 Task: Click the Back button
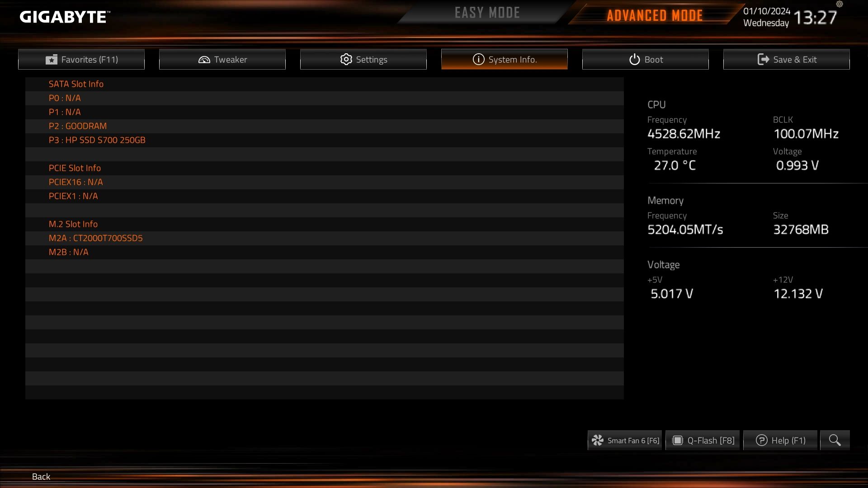(x=41, y=476)
